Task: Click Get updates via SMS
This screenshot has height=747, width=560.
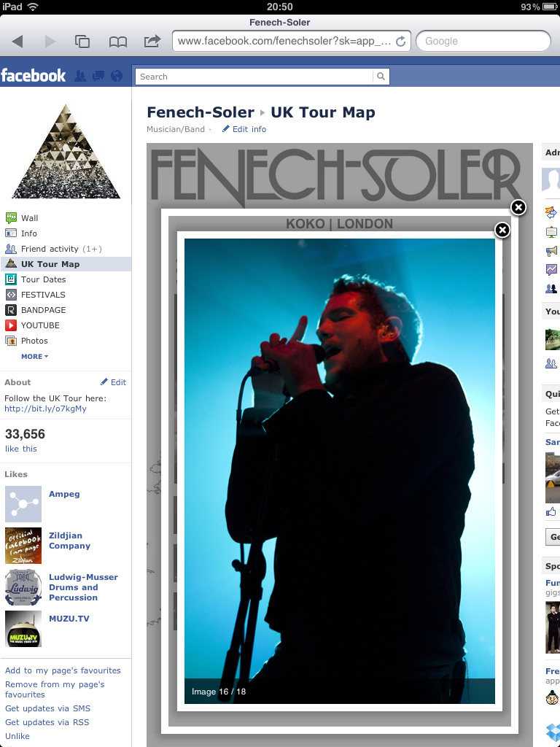Action: click(47, 708)
